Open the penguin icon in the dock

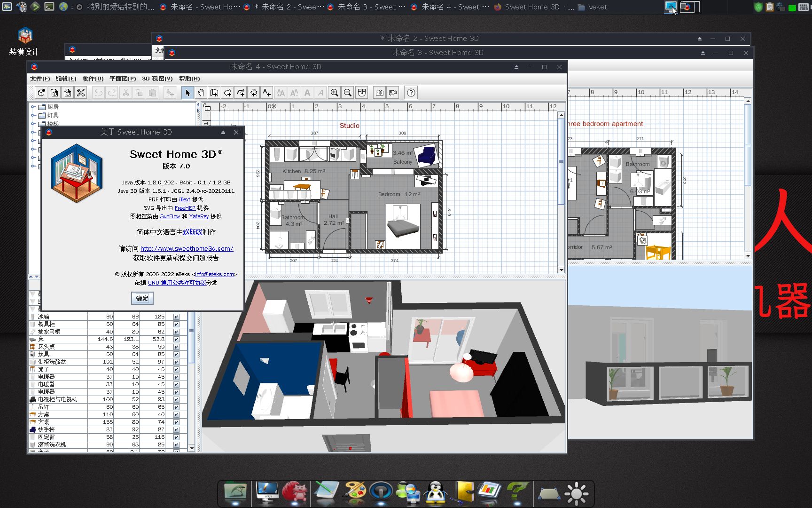coord(437,492)
